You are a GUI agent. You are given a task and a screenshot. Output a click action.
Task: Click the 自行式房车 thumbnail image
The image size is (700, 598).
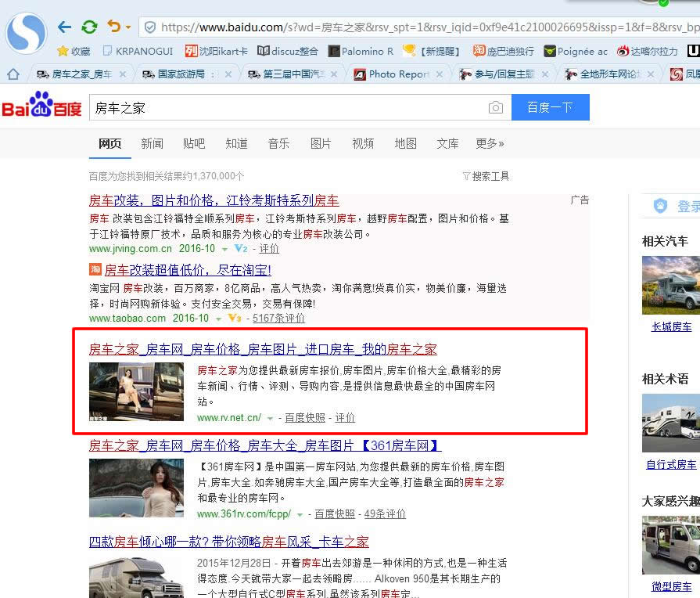pos(671,423)
